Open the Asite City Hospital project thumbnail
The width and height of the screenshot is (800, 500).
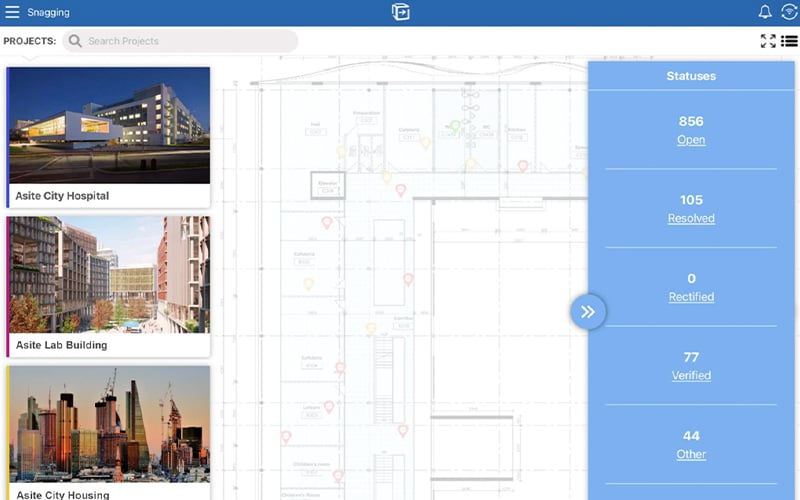109,126
